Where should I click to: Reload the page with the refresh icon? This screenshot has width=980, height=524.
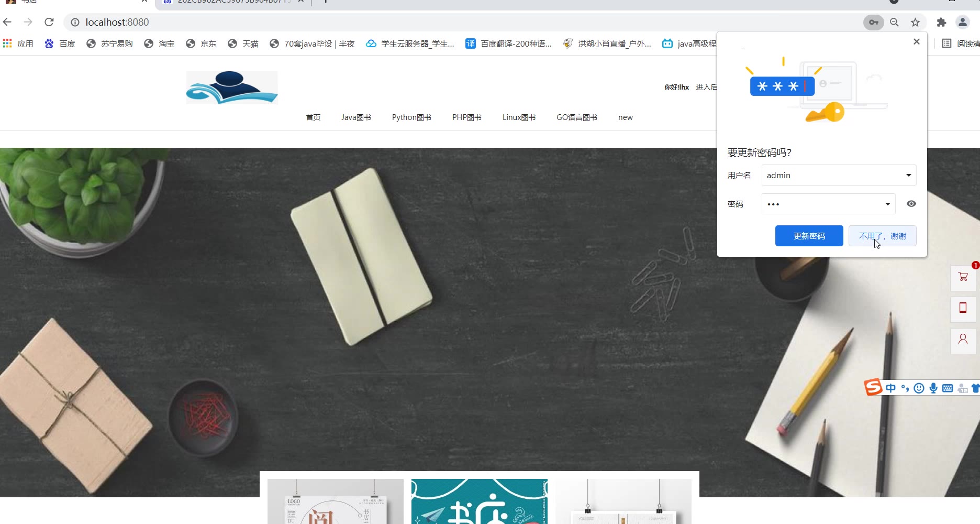tap(49, 22)
